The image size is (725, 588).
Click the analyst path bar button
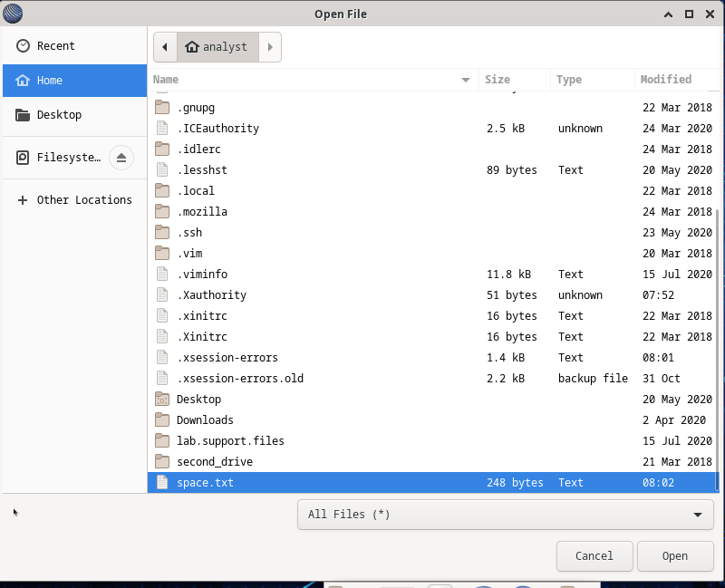pos(217,47)
